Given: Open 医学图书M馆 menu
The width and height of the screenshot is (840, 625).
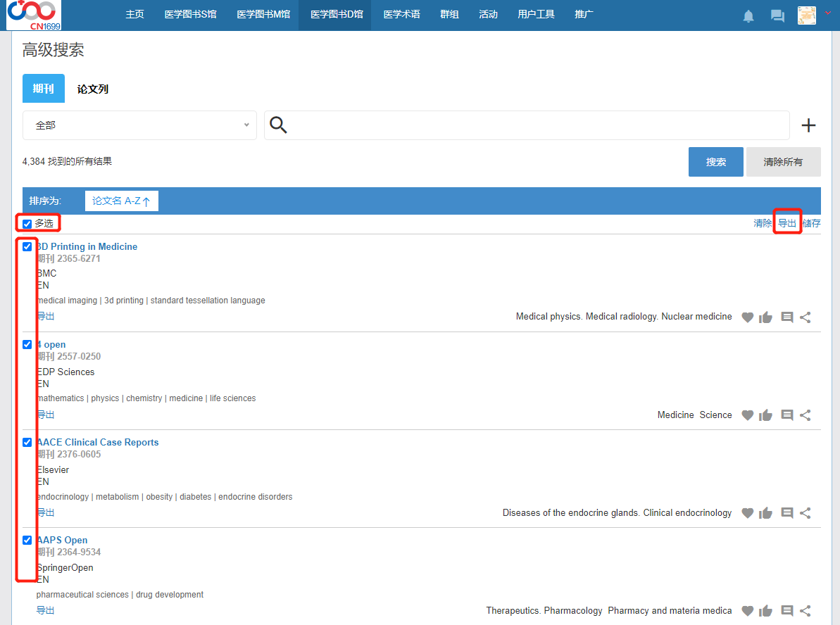Looking at the screenshot, I should click(263, 15).
